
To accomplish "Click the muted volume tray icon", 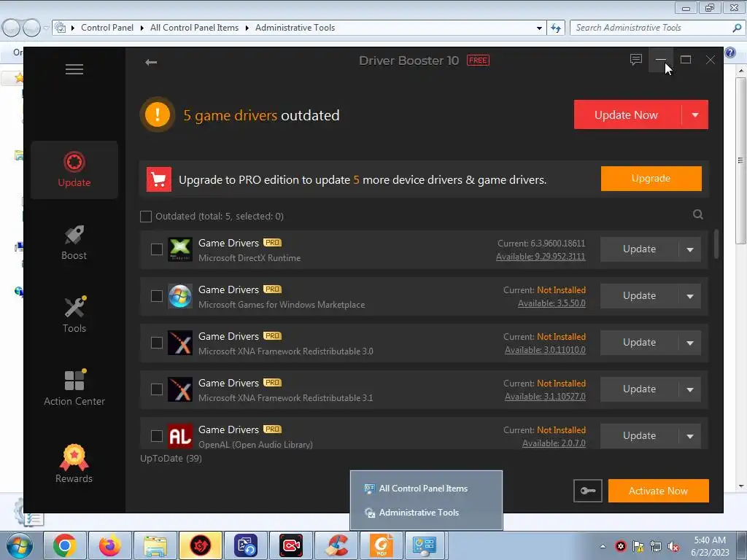I will (x=673, y=547).
